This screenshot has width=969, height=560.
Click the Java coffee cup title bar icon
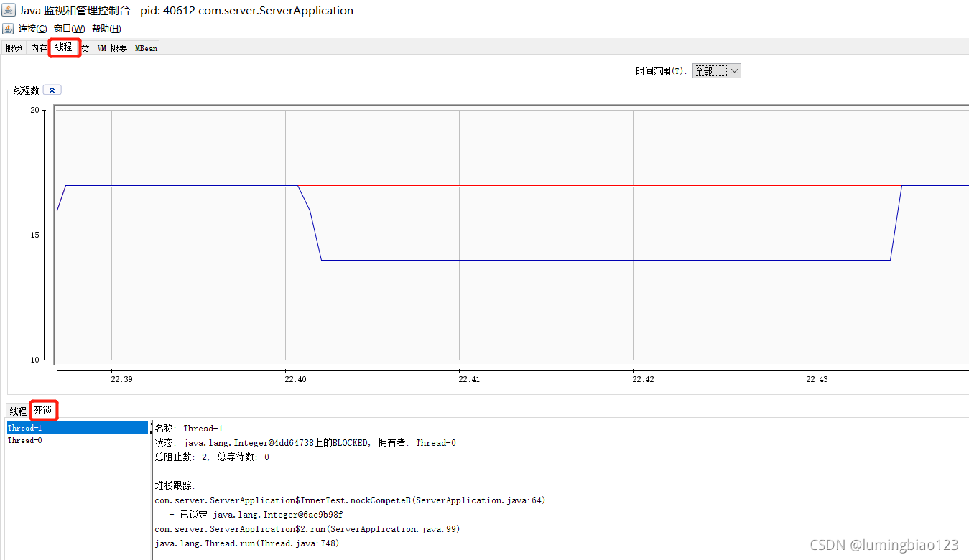coord(8,10)
